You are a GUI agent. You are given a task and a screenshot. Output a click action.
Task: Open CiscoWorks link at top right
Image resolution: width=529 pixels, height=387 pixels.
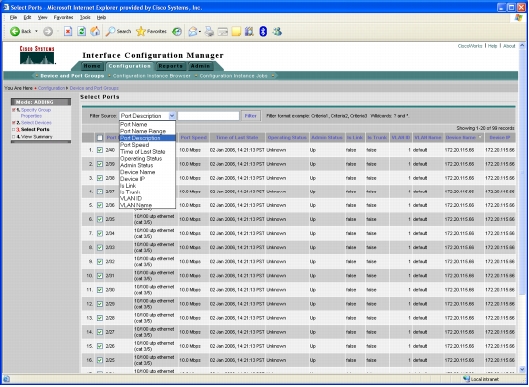pyautogui.click(x=470, y=46)
